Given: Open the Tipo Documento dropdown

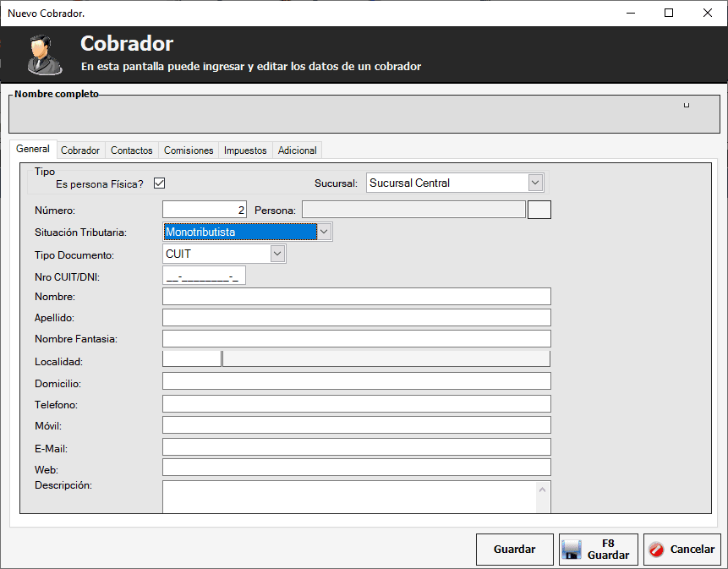Looking at the screenshot, I should click(x=277, y=254).
